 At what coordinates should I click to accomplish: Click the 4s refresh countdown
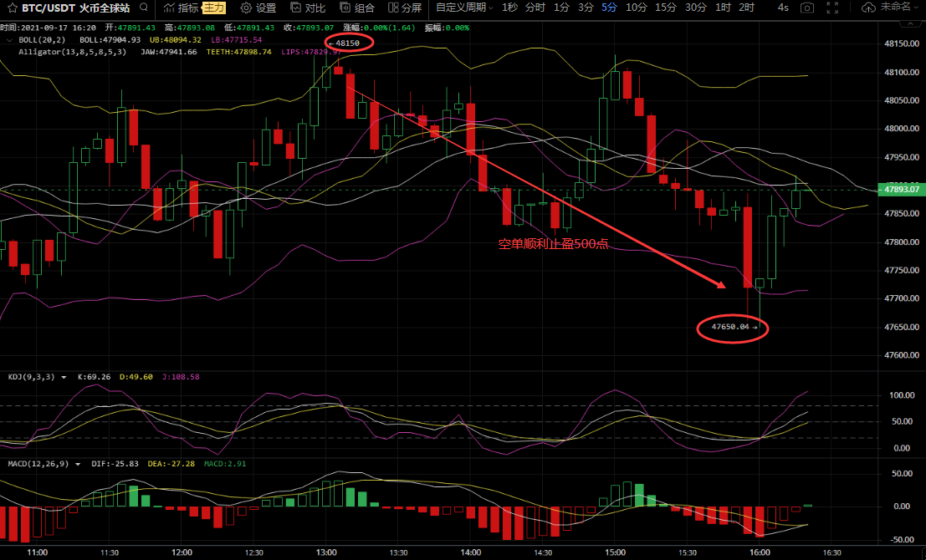tap(783, 8)
